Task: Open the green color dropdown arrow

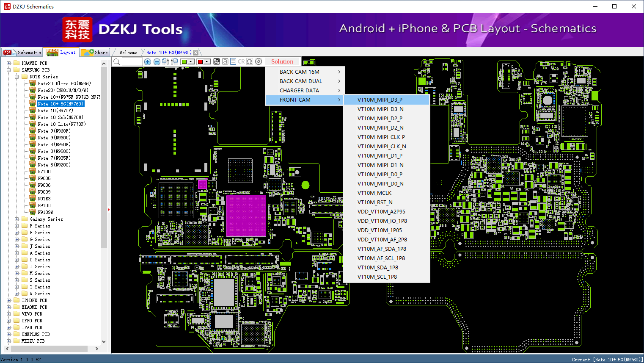Action: pos(191,62)
